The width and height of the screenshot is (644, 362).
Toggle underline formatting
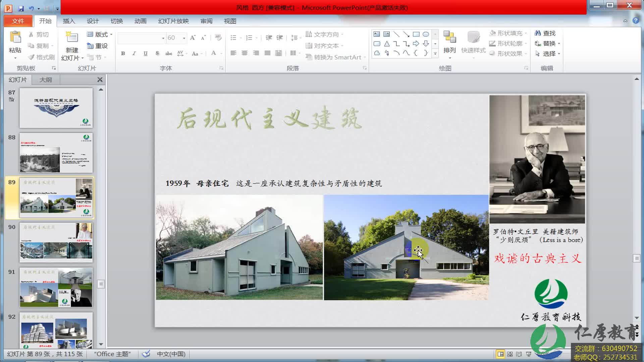pos(145,53)
